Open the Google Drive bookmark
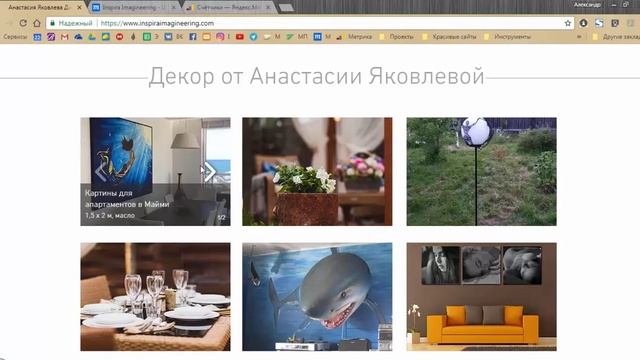This screenshot has width=640, height=360. (x=92, y=37)
